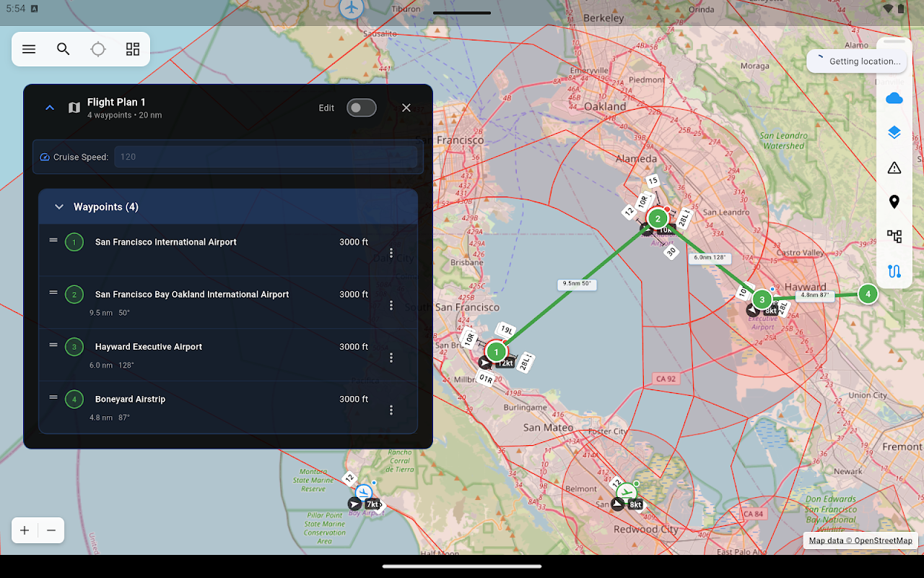Open the map layers icon in sidebar
Image resolution: width=924 pixels, height=578 pixels.
pos(894,133)
